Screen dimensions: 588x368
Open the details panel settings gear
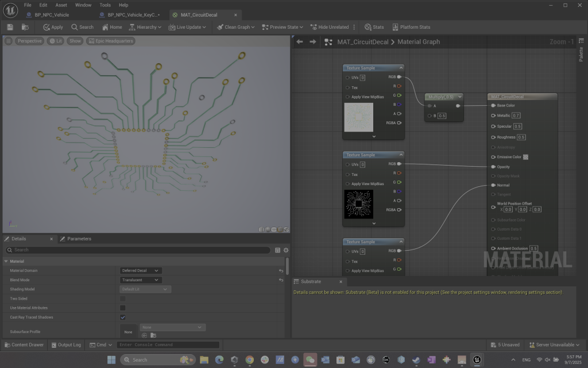(286, 250)
